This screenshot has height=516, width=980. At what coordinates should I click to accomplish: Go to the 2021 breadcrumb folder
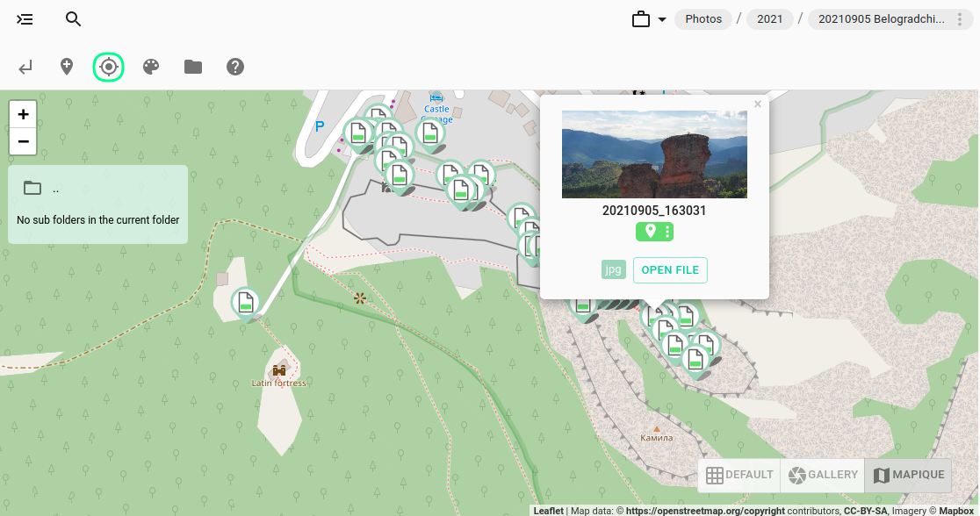click(x=769, y=19)
